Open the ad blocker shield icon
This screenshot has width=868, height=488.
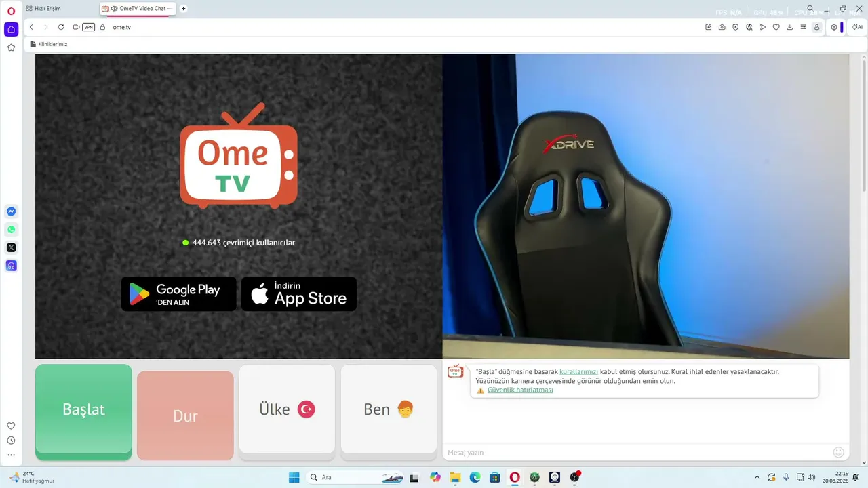tap(736, 27)
